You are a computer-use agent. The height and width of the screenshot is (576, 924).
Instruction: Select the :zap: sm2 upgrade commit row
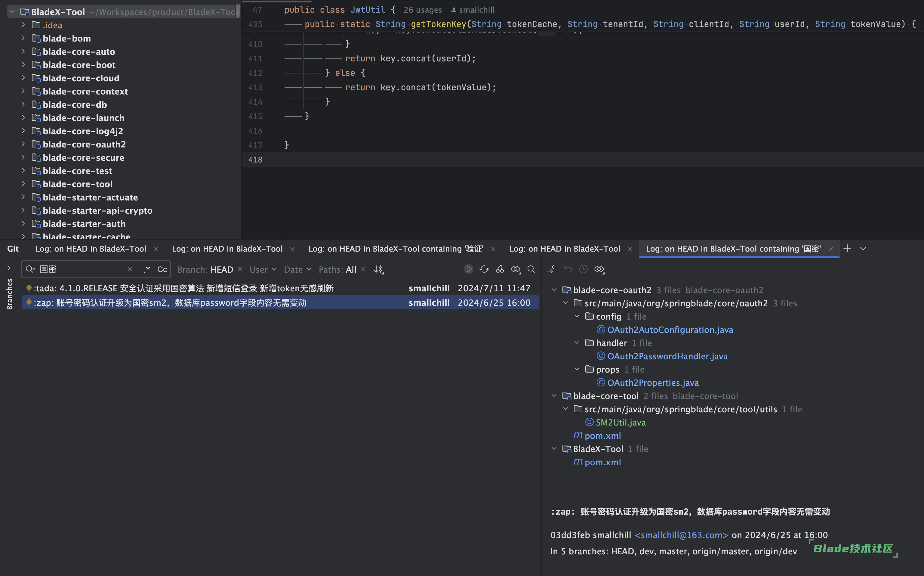(x=280, y=302)
